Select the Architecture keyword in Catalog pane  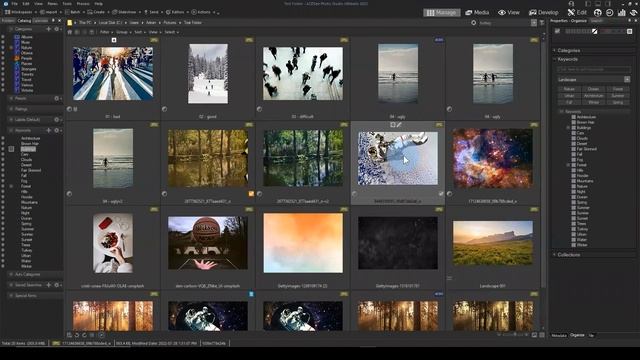click(31, 138)
